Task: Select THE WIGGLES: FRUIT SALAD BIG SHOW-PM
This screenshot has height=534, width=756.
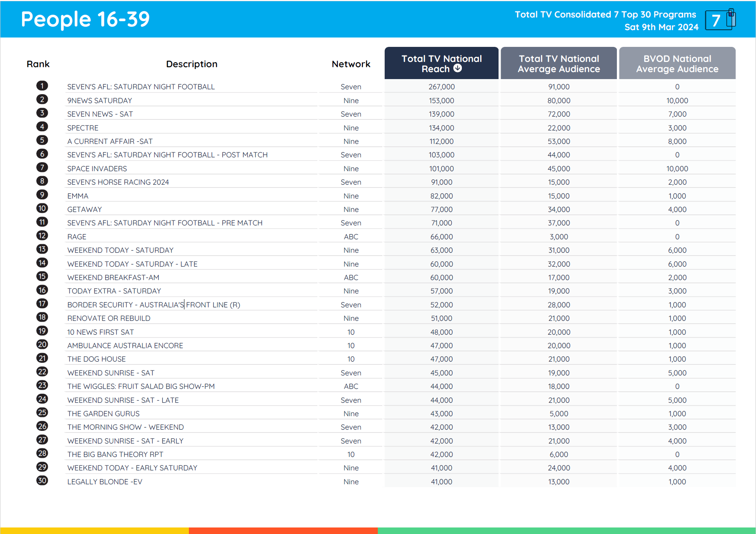Action: pos(141,386)
